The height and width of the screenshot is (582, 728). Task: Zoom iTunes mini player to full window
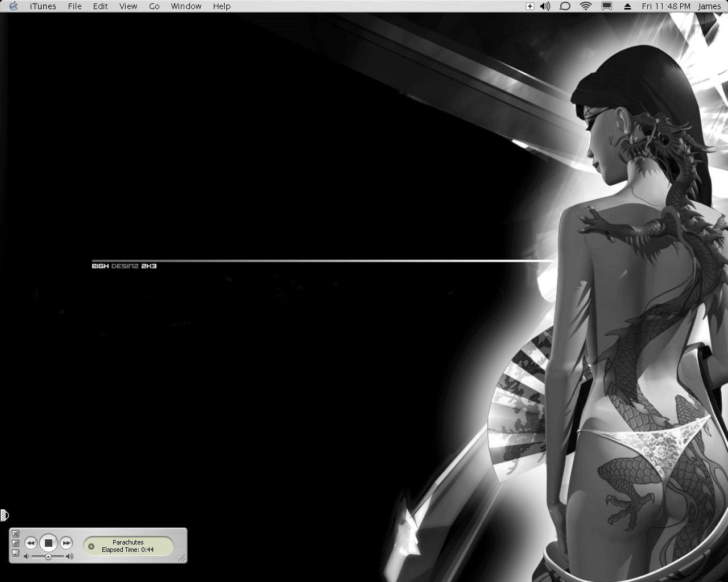click(16, 543)
